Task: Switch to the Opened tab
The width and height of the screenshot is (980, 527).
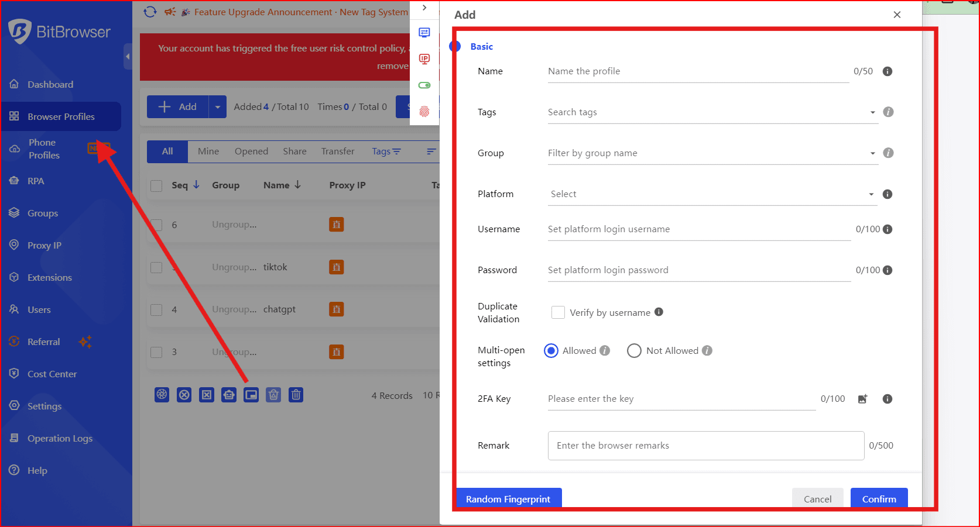Action: (x=251, y=151)
